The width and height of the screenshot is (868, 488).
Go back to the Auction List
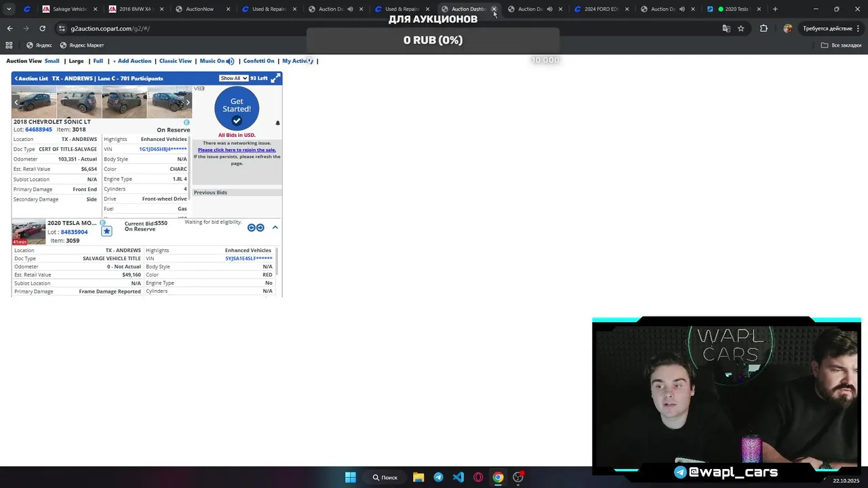click(31, 79)
